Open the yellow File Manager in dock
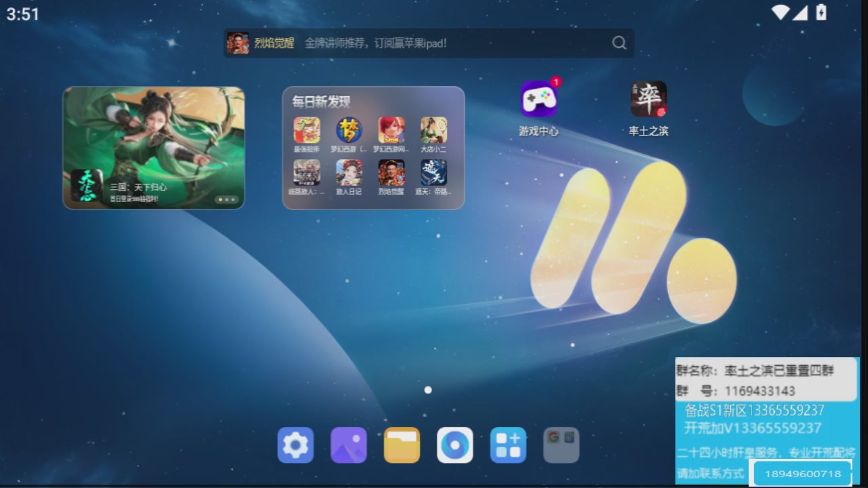The height and width of the screenshot is (488, 868). [x=402, y=445]
